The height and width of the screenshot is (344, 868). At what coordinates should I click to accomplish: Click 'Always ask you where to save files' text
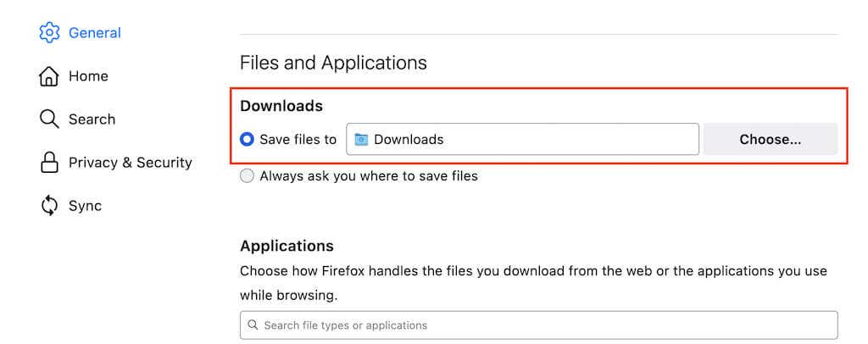[369, 176]
